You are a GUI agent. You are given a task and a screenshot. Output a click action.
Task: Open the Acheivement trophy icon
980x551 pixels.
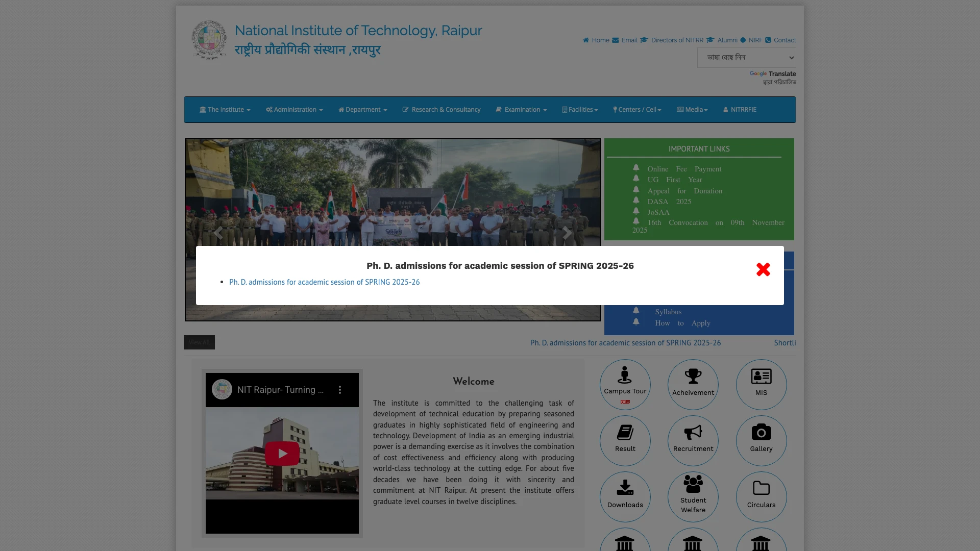[693, 385]
